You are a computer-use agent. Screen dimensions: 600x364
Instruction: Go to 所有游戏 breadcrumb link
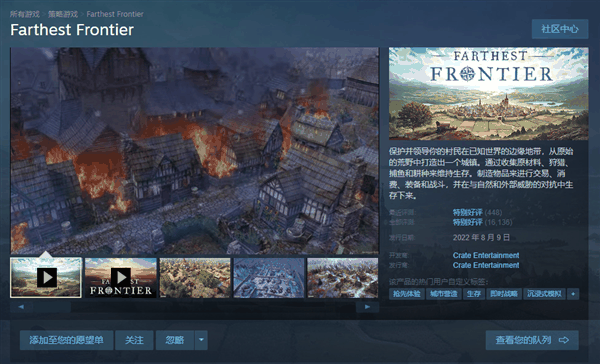24,14
